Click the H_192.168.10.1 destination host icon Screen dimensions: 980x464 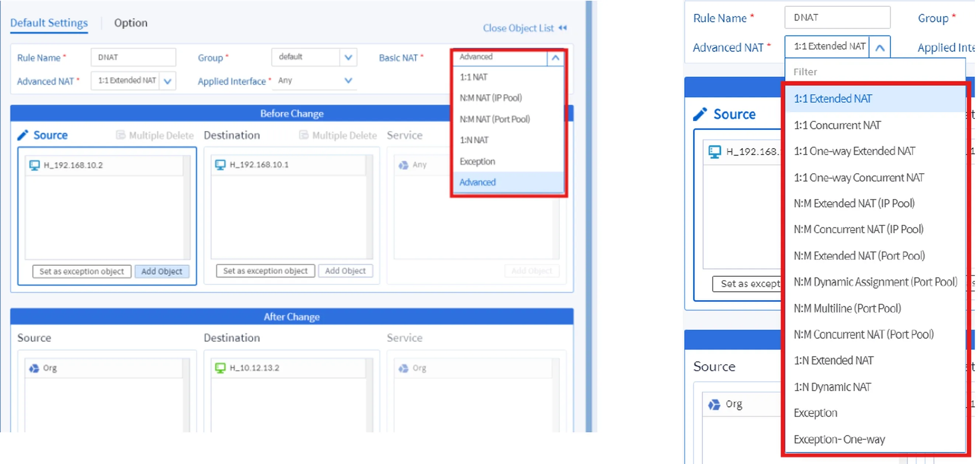pyautogui.click(x=220, y=165)
